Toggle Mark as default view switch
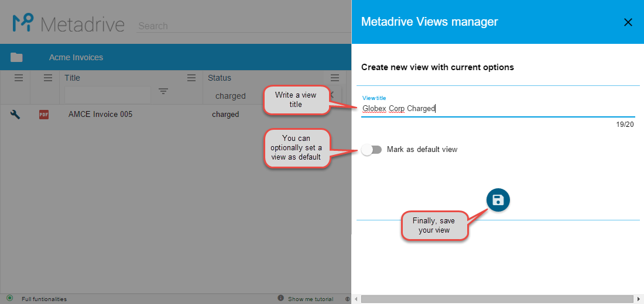This screenshot has width=644, height=304. 372,150
